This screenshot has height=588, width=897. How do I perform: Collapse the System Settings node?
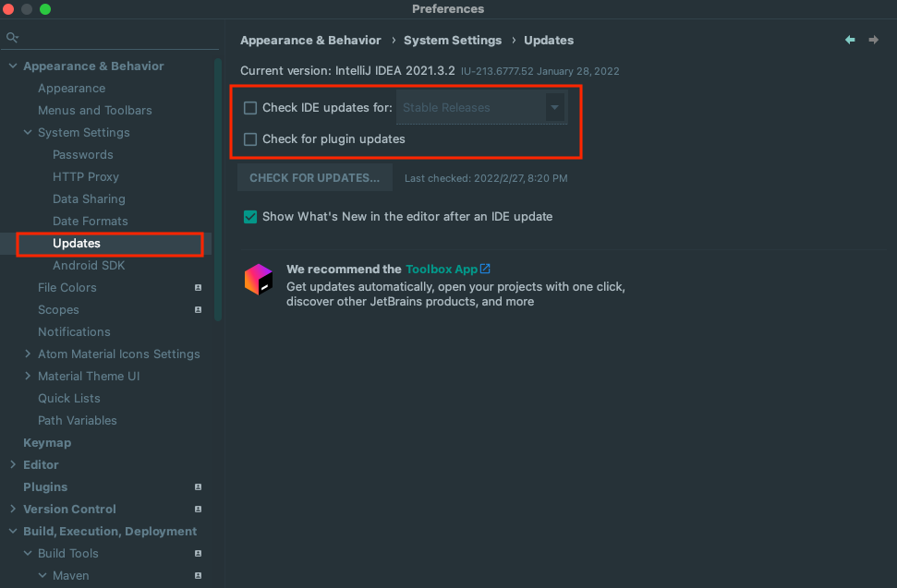coord(28,132)
